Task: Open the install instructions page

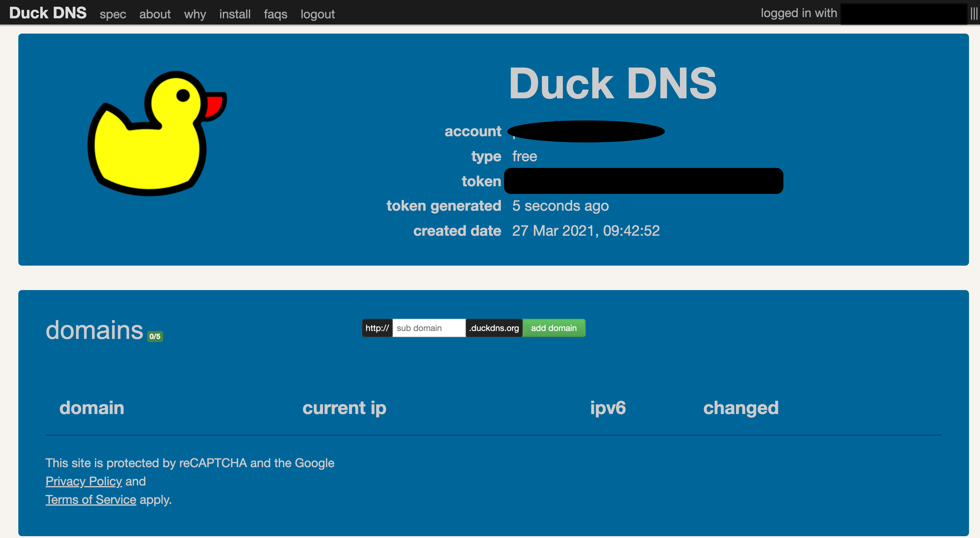Action: (235, 14)
